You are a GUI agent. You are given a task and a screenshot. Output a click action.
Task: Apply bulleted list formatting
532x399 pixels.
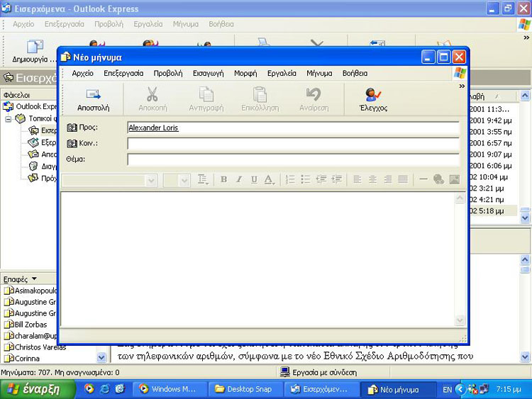click(305, 179)
